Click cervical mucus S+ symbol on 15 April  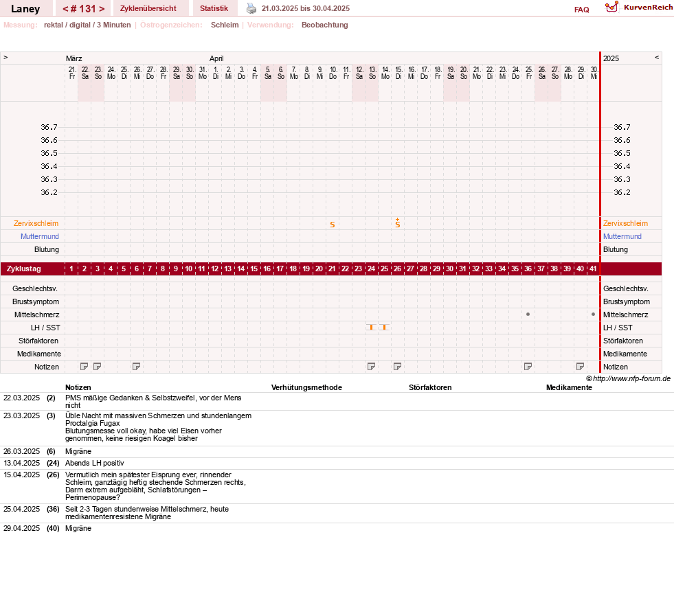pyautogui.click(x=398, y=223)
